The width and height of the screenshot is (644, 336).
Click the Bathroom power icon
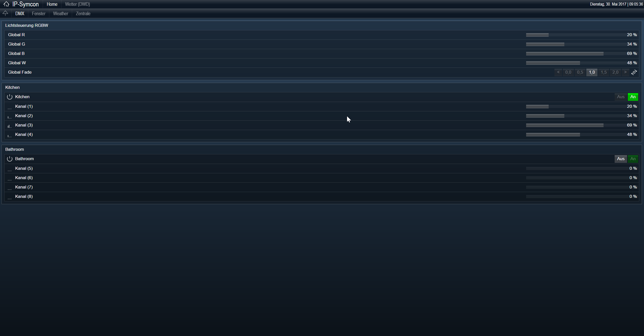[10, 159]
